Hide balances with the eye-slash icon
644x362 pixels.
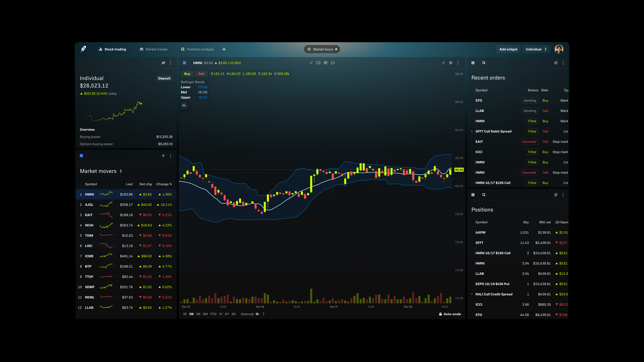coord(163,63)
